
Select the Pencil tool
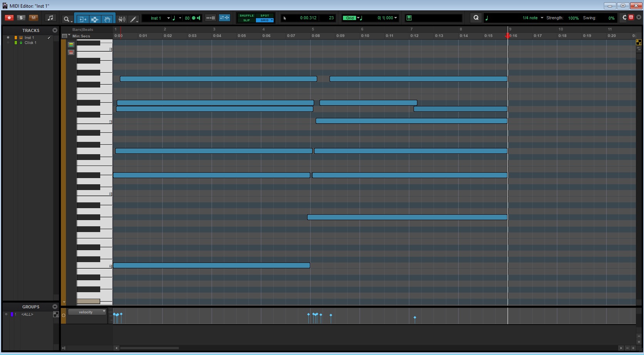(133, 19)
